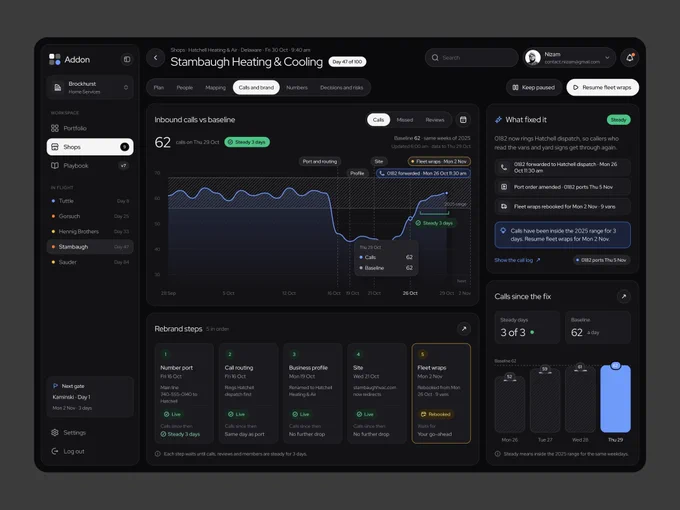Click the Day 47 of 100 badge

347,62
